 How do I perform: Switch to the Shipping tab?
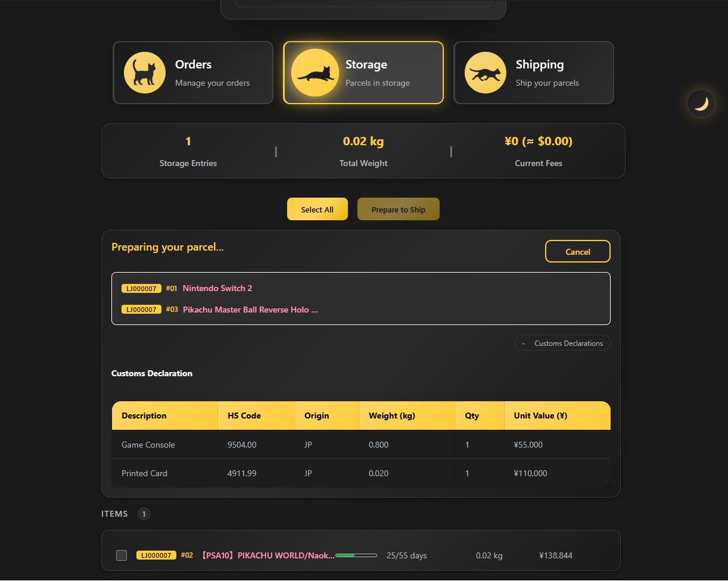pyautogui.click(x=534, y=73)
